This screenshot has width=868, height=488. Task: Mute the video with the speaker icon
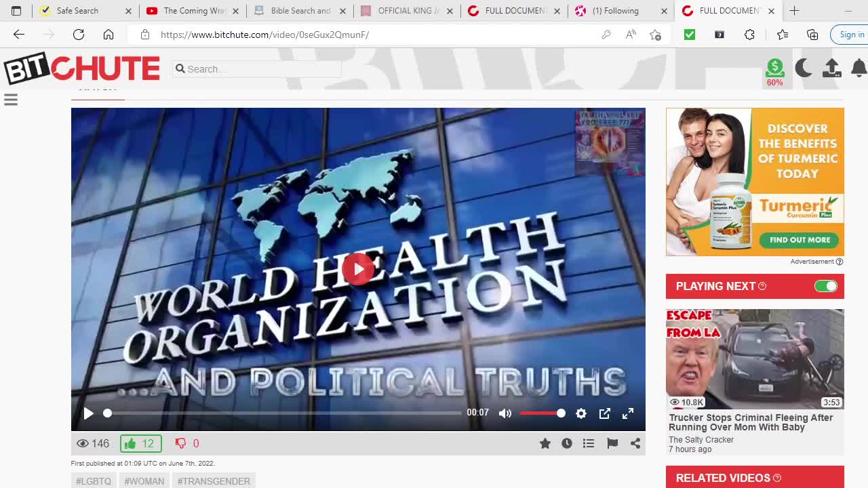point(505,413)
